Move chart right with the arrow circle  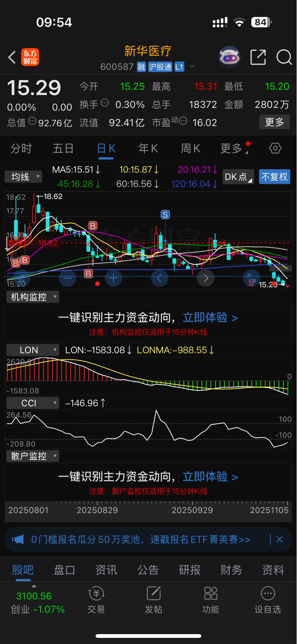click(x=205, y=278)
